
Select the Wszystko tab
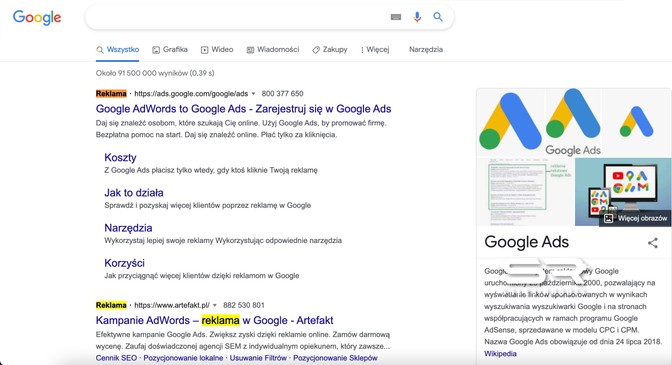pos(117,50)
